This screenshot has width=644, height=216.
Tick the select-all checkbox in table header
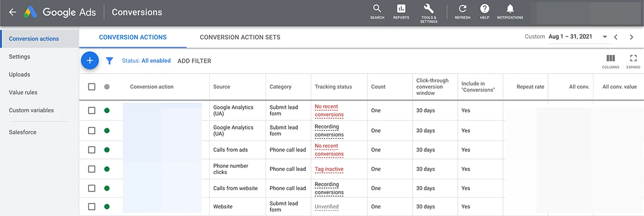click(x=92, y=87)
